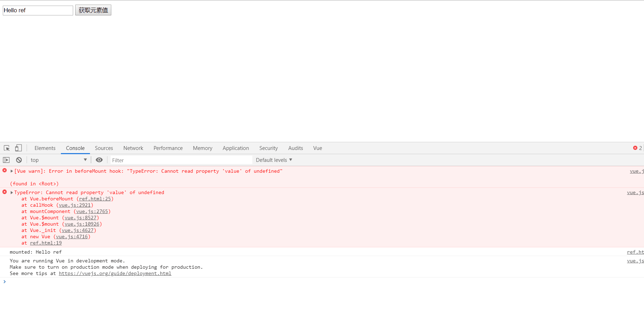Open source link for Vue warn message
The image size is (644, 316).
(637, 171)
